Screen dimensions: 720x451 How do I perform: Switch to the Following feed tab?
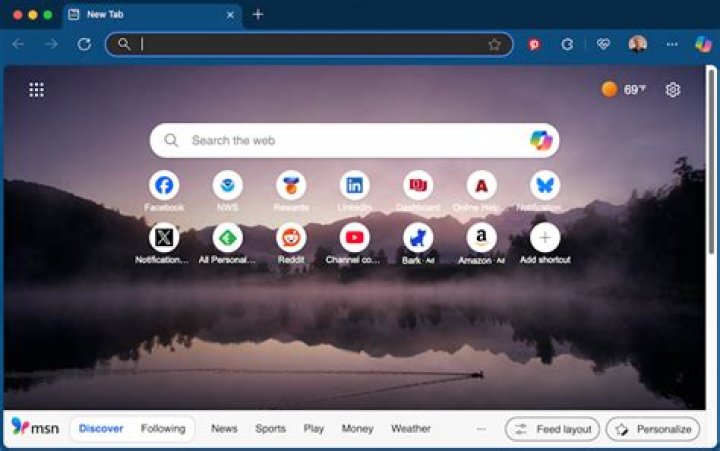163,428
